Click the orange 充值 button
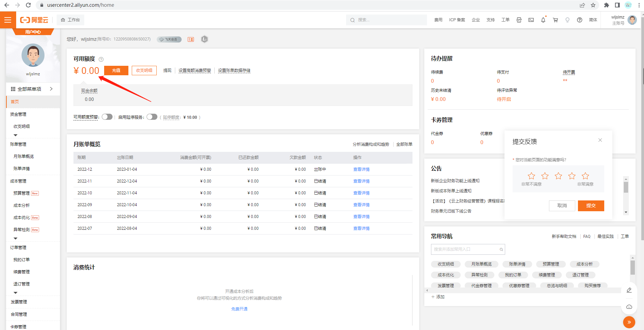This screenshot has width=644, height=330. [116, 71]
